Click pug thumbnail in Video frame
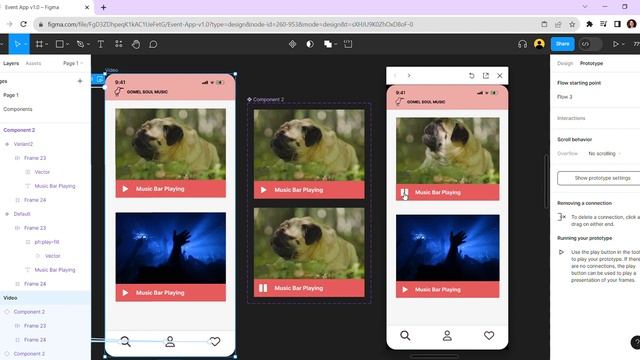The height and width of the screenshot is (360, 640). point(171,144)
